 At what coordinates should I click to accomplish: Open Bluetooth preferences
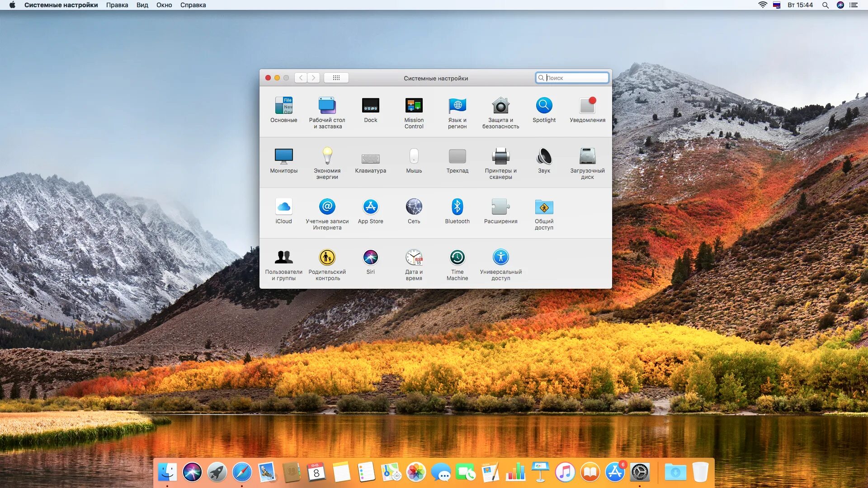(457, 207)
